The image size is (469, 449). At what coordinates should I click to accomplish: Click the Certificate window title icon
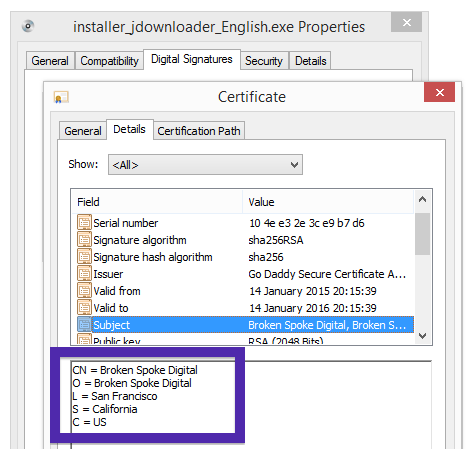click(x=61, y=97)
